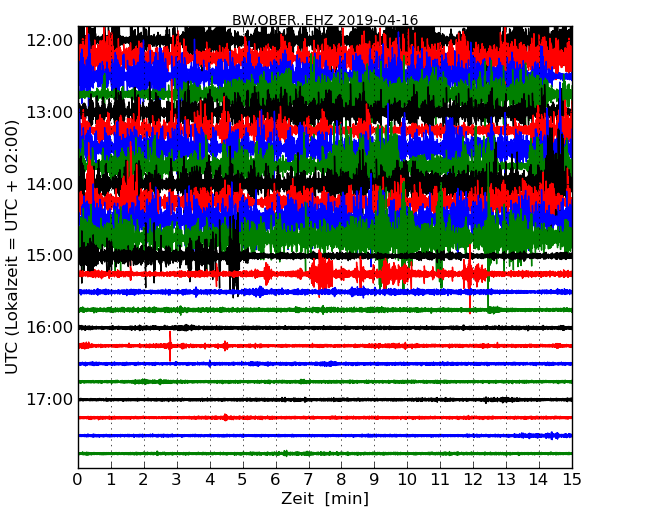Click the large red burst near minute 7.5 after 15:00

pos(321,273)
